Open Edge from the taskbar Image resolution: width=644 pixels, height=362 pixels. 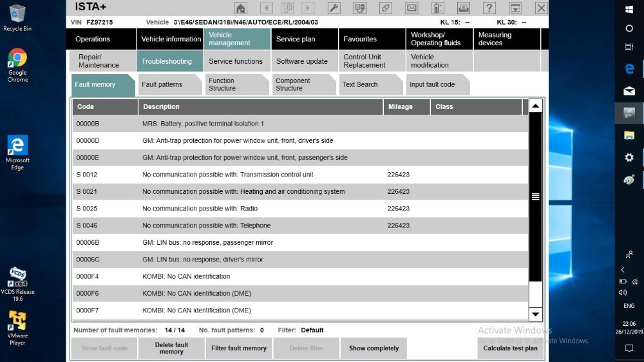[629, 69]
